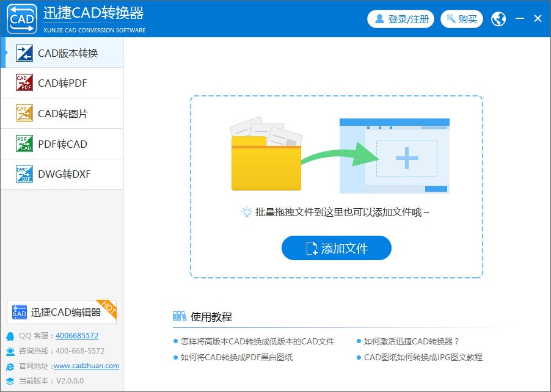
Task: Switch to the CAD转PDF tab
Action: pos(61,84)
